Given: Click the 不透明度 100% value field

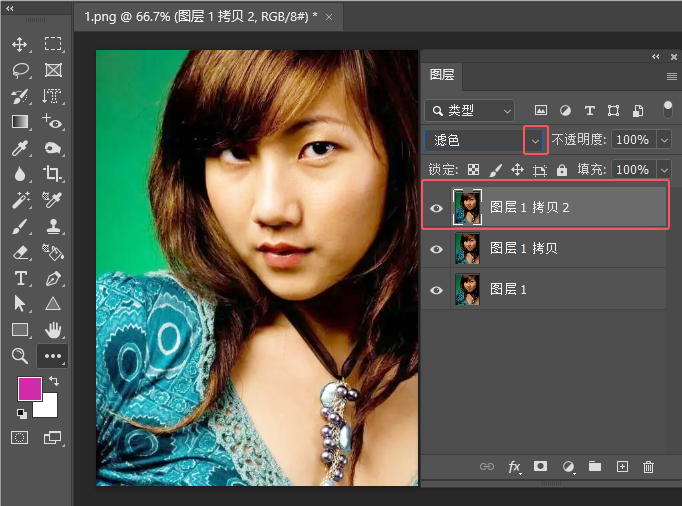Looking at the screenshot, I should pos(633,140).
